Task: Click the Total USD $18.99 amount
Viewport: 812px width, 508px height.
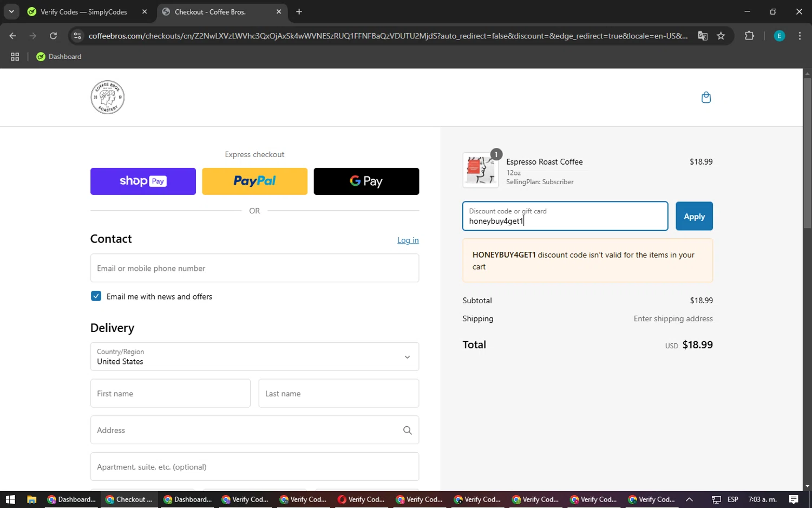Action: (689, 344)
